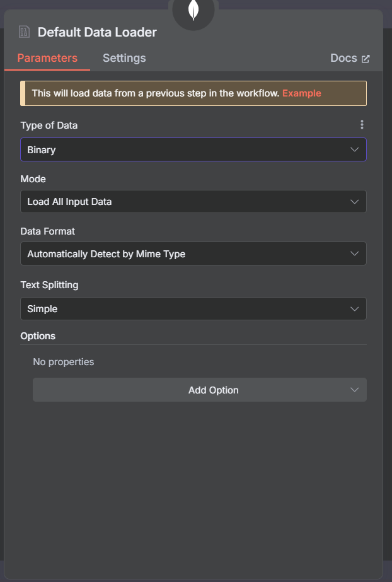Click the binary data loader node icon

click(24, 32)
